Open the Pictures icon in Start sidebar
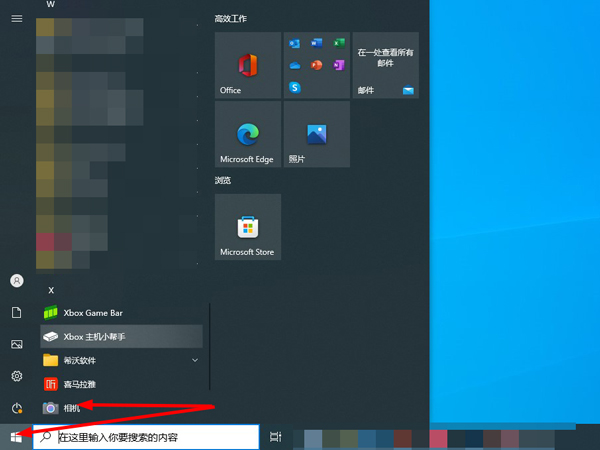 click(x=17, y=344)
